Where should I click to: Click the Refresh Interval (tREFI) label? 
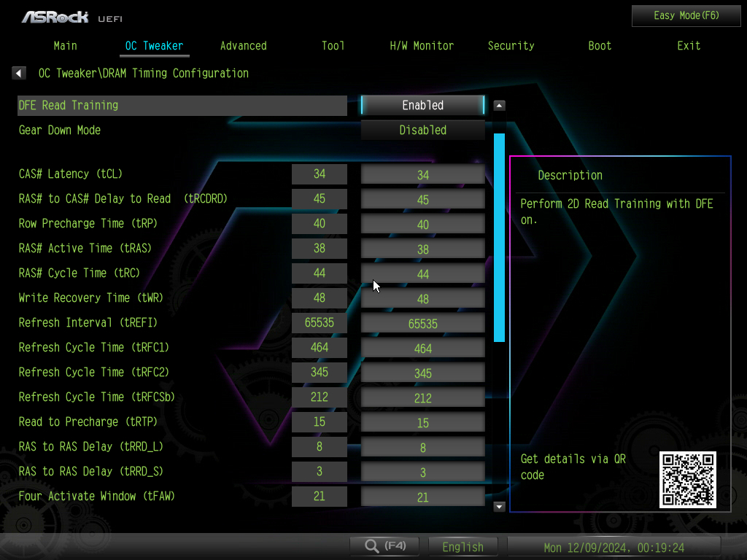[x=88, y=322]
